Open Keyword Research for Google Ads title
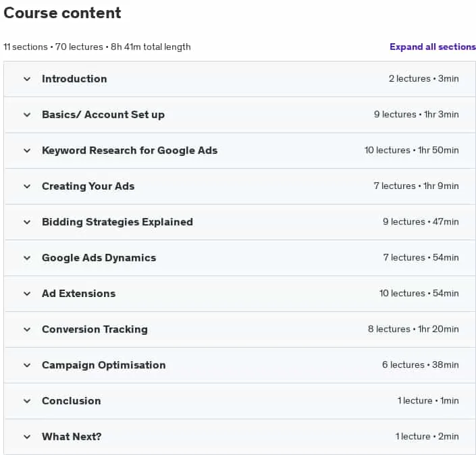Viewport: 476px width, 455px height. pos(130,151)
